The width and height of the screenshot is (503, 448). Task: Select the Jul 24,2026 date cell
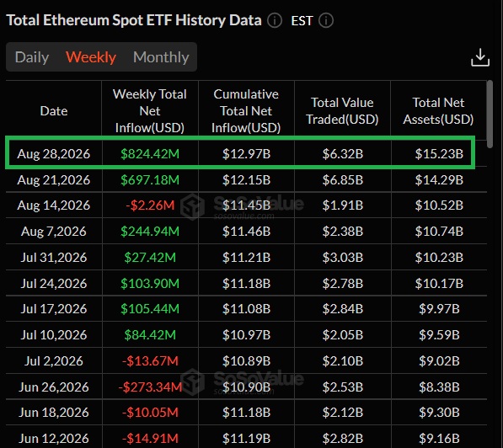pos(54,284)
